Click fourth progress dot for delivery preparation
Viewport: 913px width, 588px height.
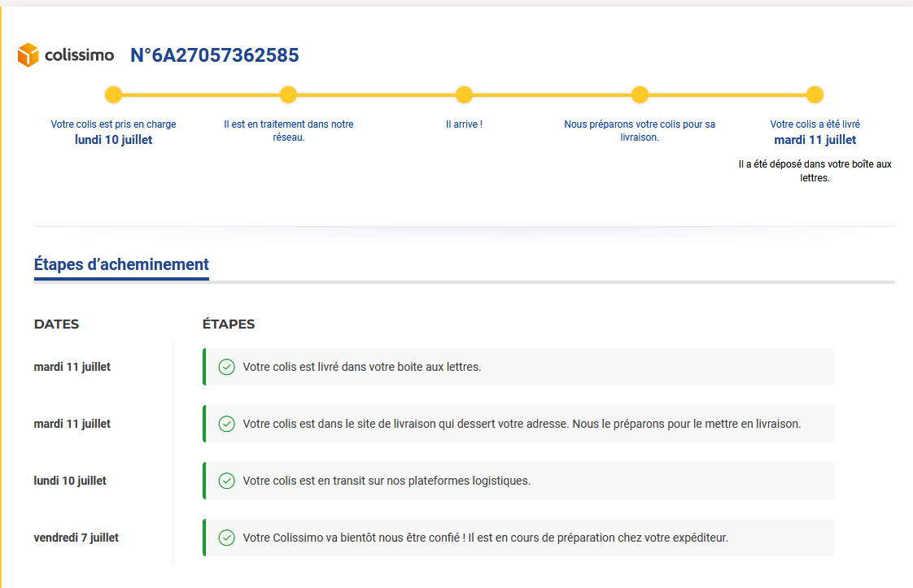pos(640,95)
